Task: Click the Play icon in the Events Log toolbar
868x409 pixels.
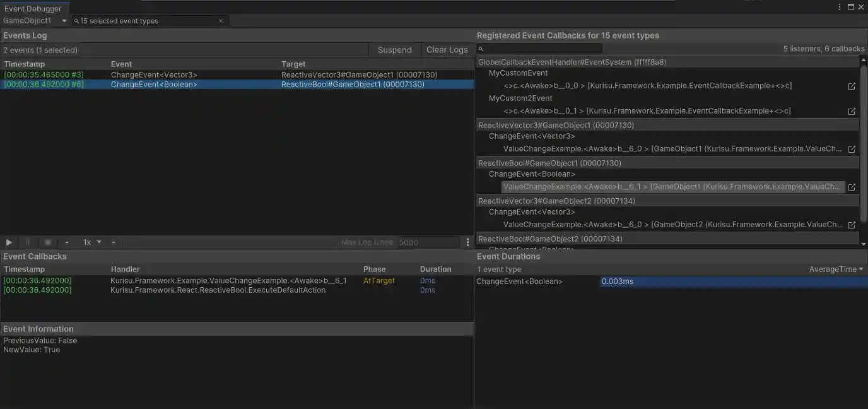Action: tap(9, 242)
